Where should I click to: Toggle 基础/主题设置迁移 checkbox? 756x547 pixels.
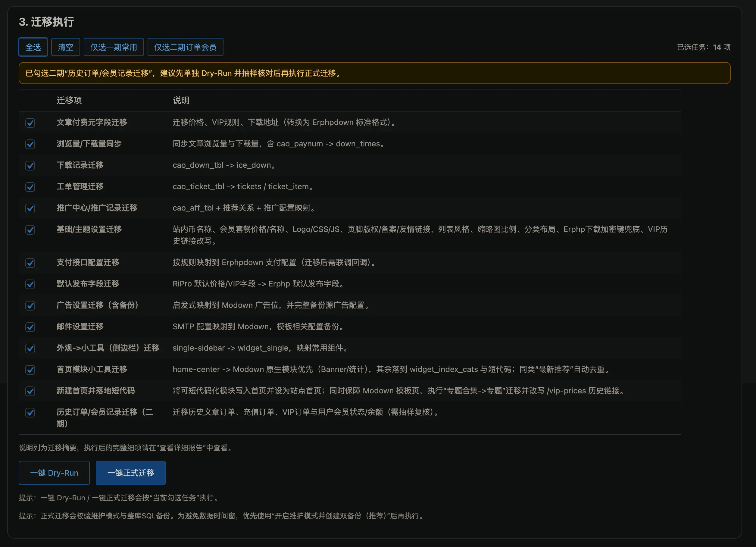(x=30, y=230)
